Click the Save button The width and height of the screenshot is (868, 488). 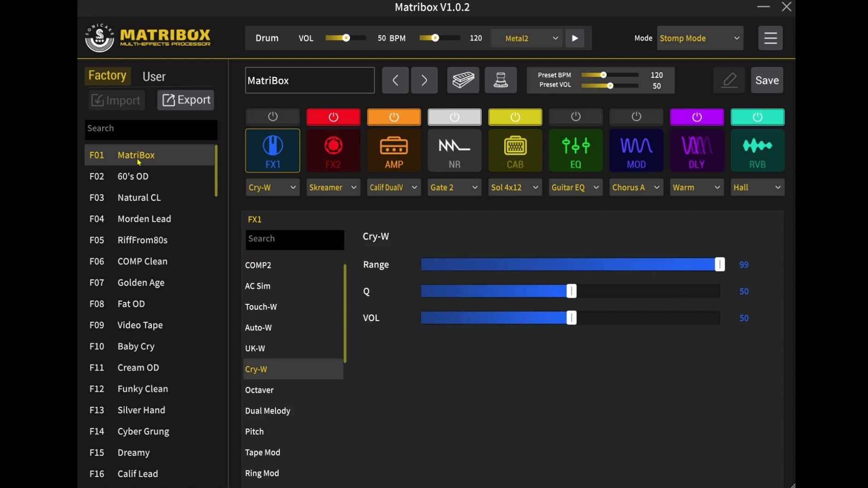pos(767,80)
